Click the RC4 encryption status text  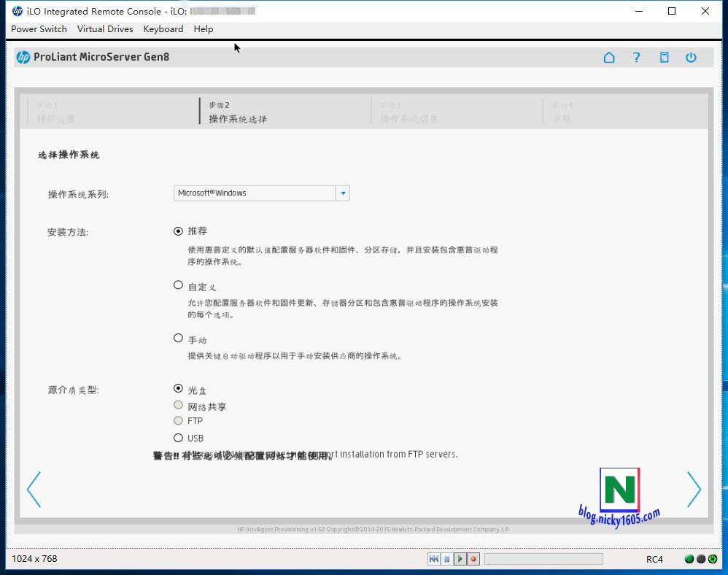tap(654, 559)
